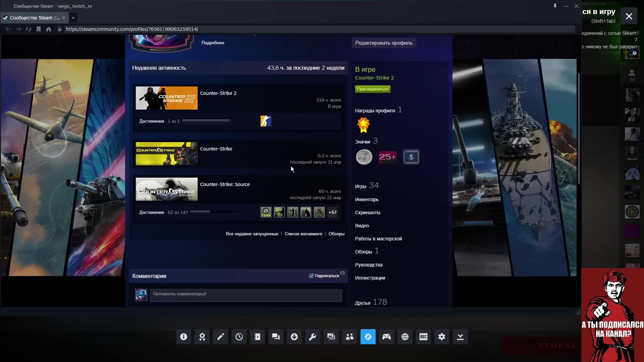This screenshot has width=644, height=362.
Task: Open the screenshots gallery icon
Action: coord(331,337)
